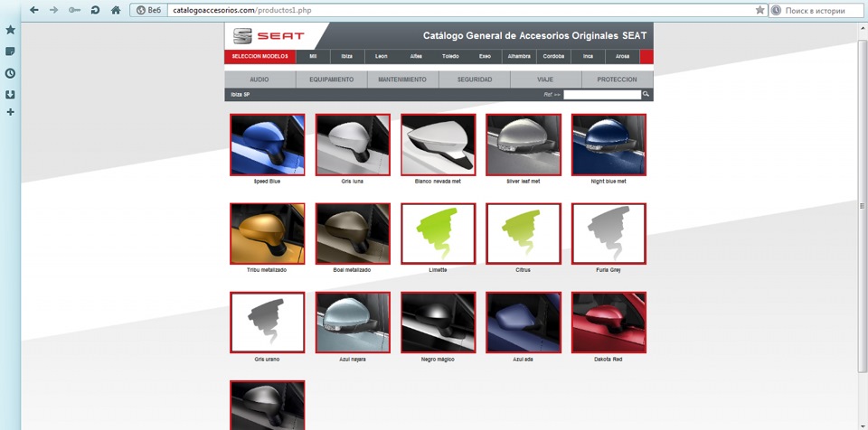Open the Boal metalizado thumbnail
The width and height of the screenshot is (868, 430).
click(353, 234)
